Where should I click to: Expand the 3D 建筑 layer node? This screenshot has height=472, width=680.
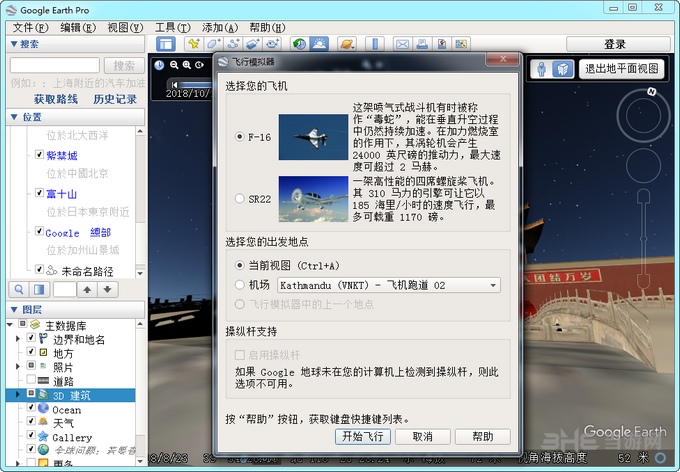[18, 394]
